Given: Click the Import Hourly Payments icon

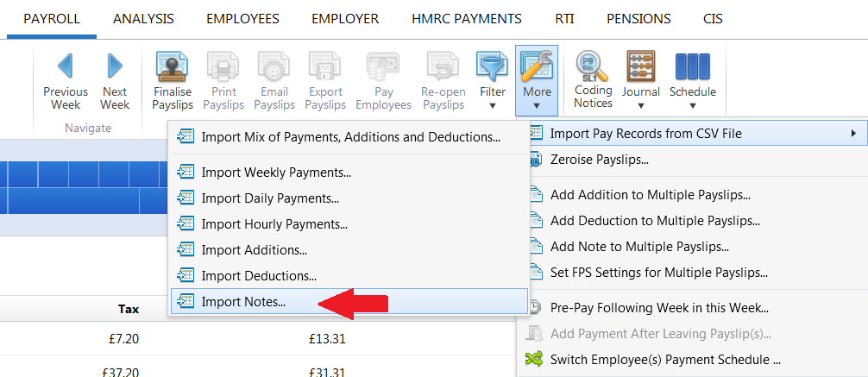Looking at the screenshot, I should (186, 223).
